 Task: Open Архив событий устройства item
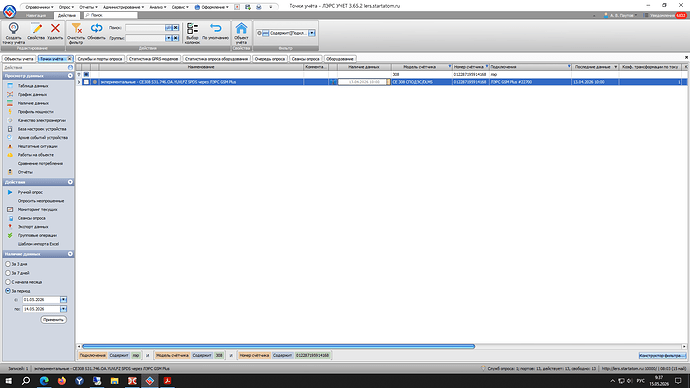(x=43, y=138)
